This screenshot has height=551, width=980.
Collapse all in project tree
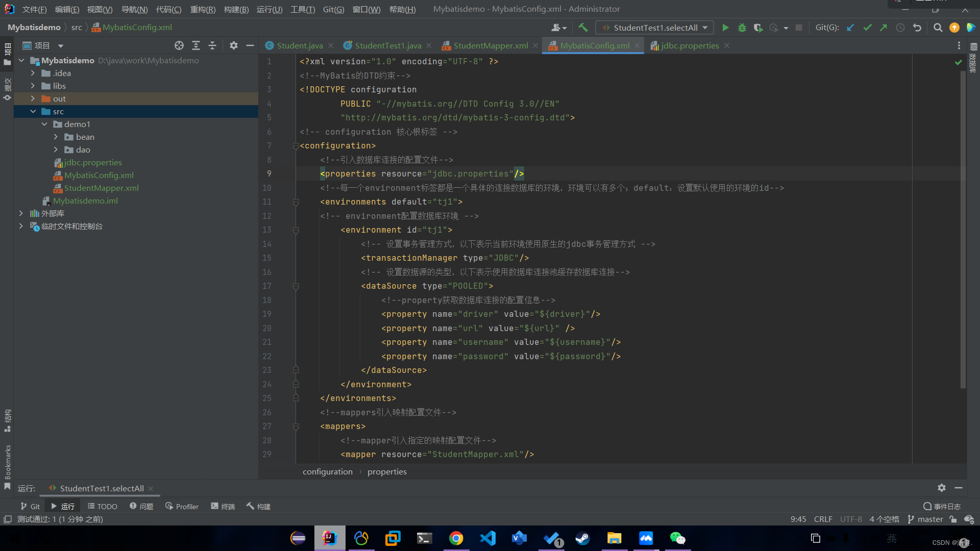point(212,45)
